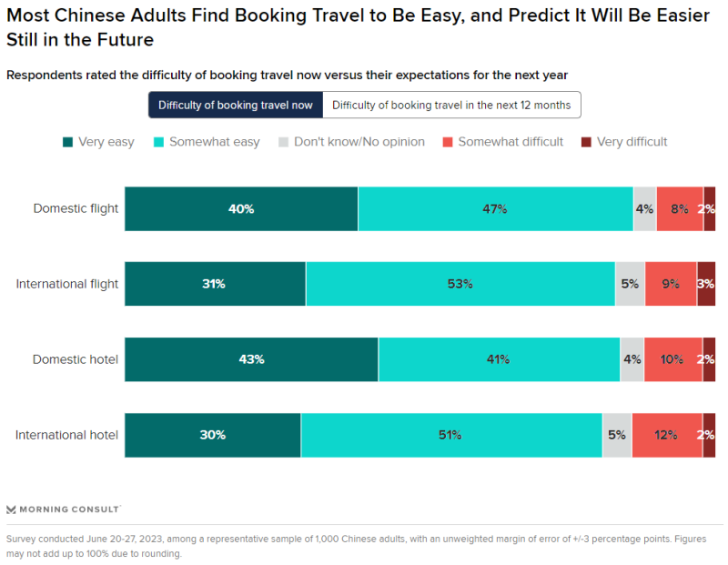
Task: Click the International hotel row label
Action: coord(66,435)
